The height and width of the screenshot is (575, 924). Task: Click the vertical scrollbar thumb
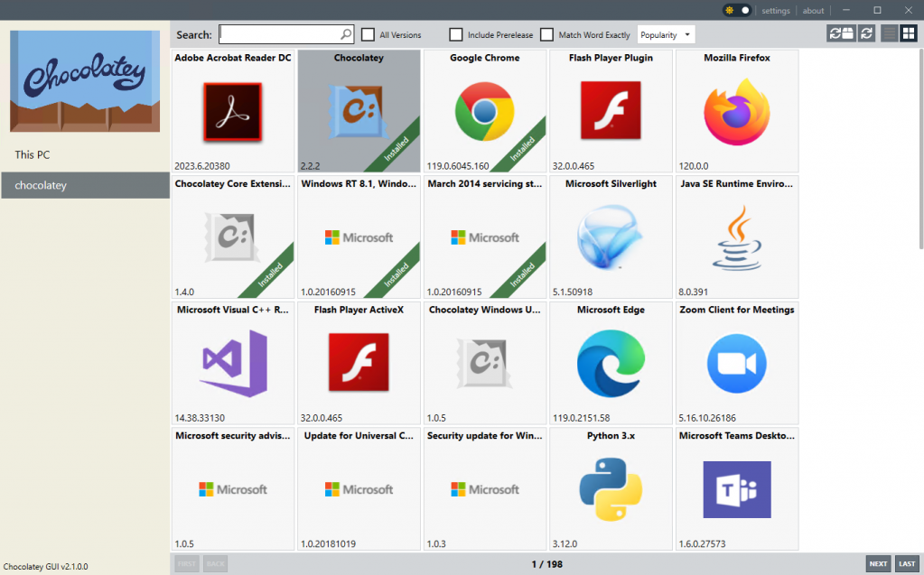[920, 148]
